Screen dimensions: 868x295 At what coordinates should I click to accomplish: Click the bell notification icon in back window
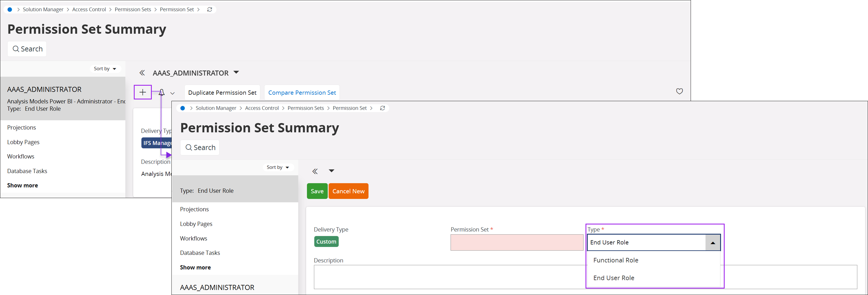[x=162, y=93]
